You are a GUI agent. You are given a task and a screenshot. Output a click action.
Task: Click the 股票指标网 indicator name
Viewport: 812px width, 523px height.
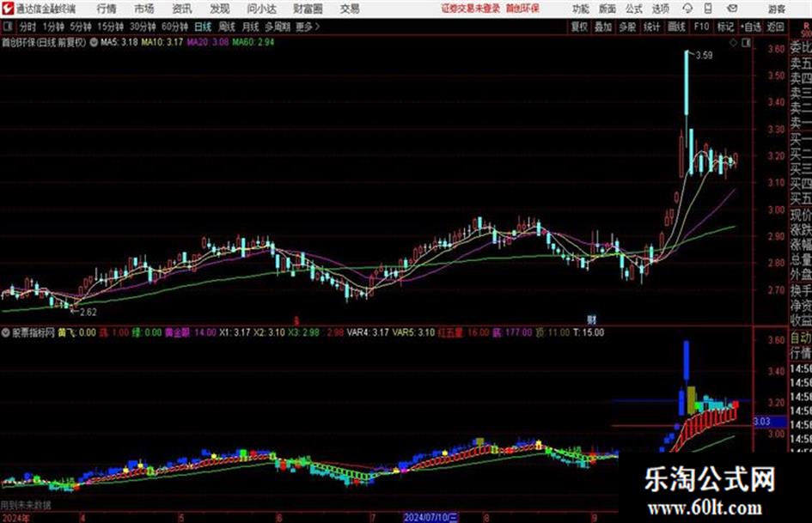tap(34, 332)
